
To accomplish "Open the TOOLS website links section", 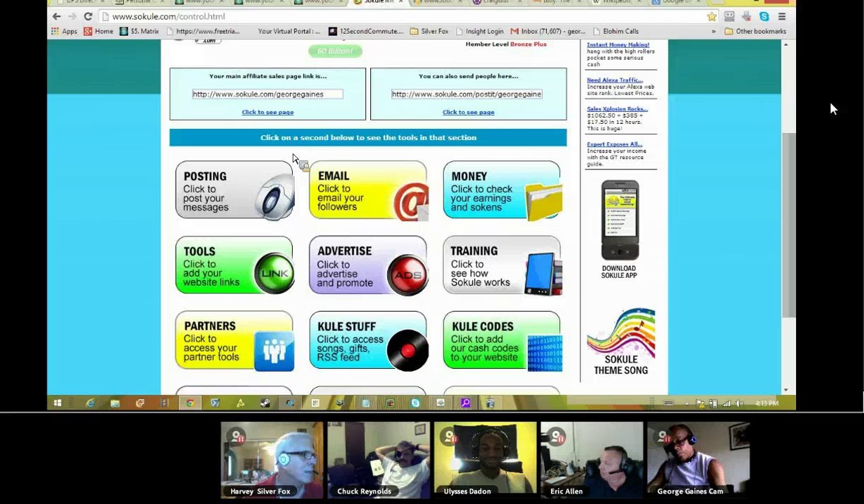I will [x=235, y=265].
